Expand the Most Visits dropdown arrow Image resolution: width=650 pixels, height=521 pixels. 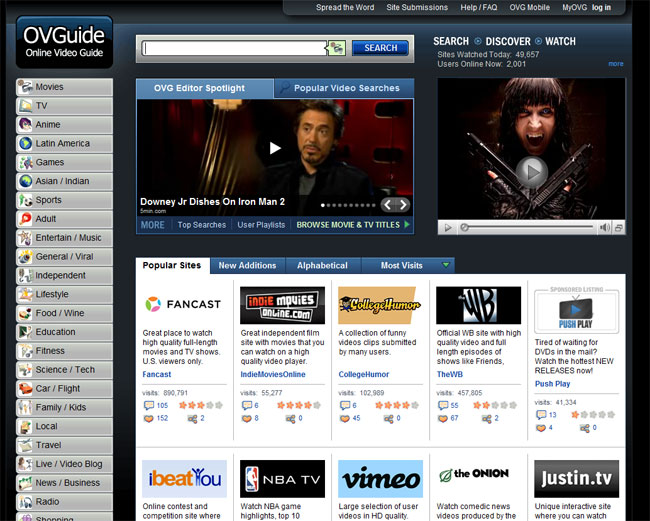(446, 265)
